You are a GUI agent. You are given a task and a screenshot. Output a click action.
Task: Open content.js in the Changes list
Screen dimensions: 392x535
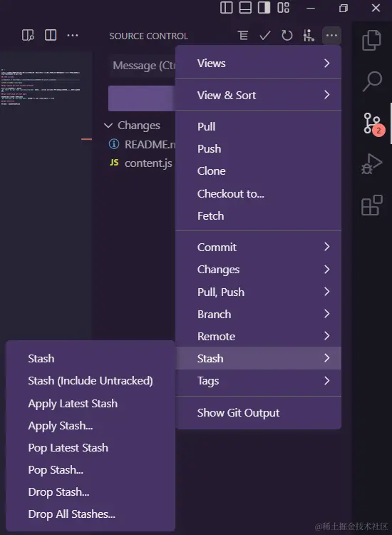(148, 163)
